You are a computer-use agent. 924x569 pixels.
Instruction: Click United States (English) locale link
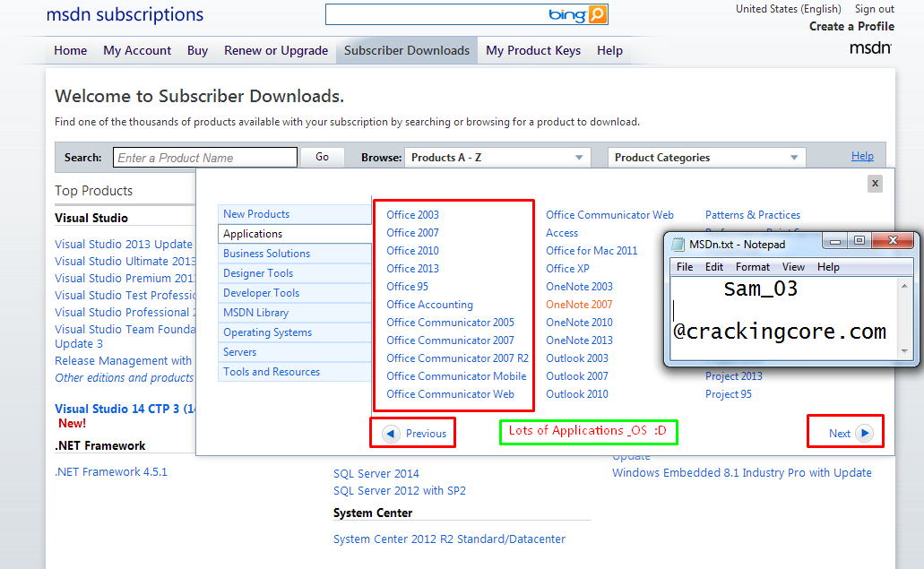[x=789, y=9]
